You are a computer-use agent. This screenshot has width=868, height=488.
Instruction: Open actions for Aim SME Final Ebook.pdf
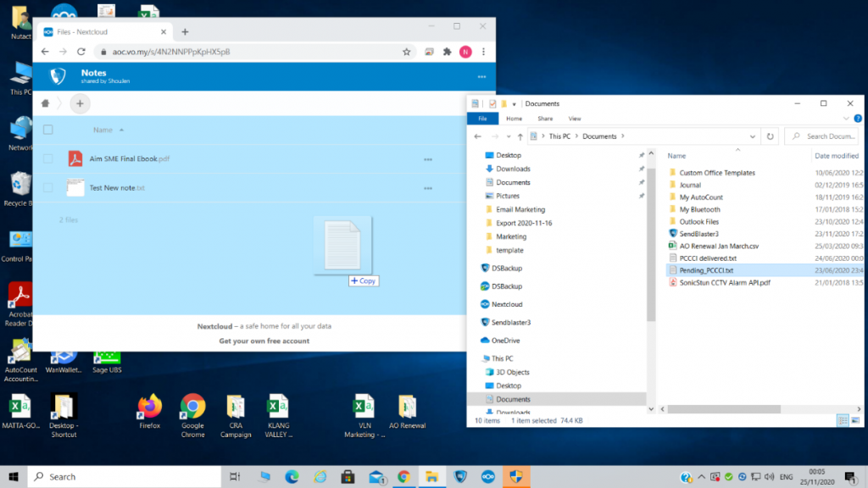coord(428,159)
